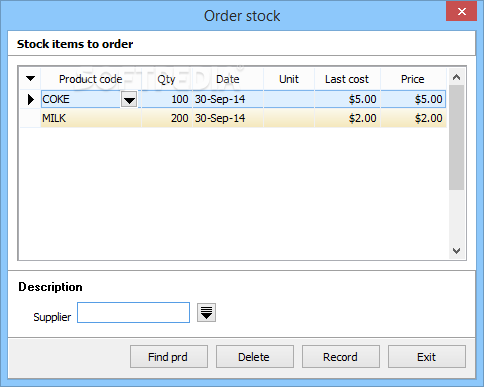Screen dimensions: 484x387
Task: Select the MILK price $2.00 cell
Action: 413,118
